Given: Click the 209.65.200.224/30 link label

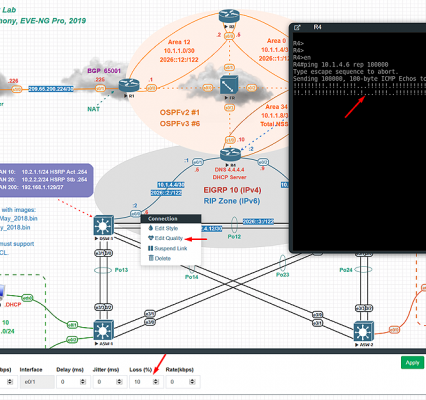Looking at the screenshot, I should click(x=51, y=89).
